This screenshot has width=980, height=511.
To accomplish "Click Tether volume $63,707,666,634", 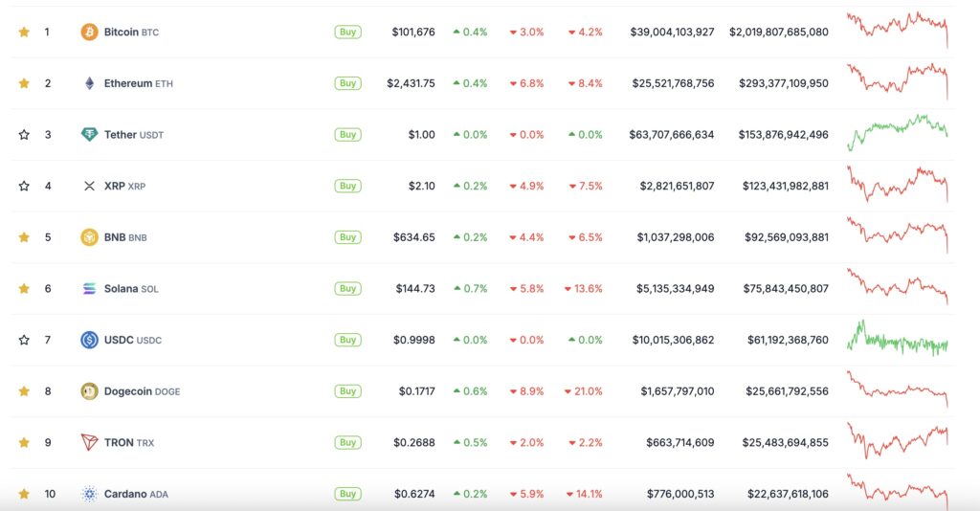I will [671, 134].
